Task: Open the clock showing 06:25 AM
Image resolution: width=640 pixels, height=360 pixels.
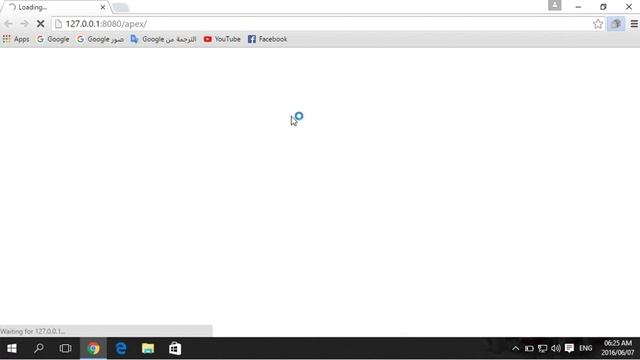Action: click(618, 348)
